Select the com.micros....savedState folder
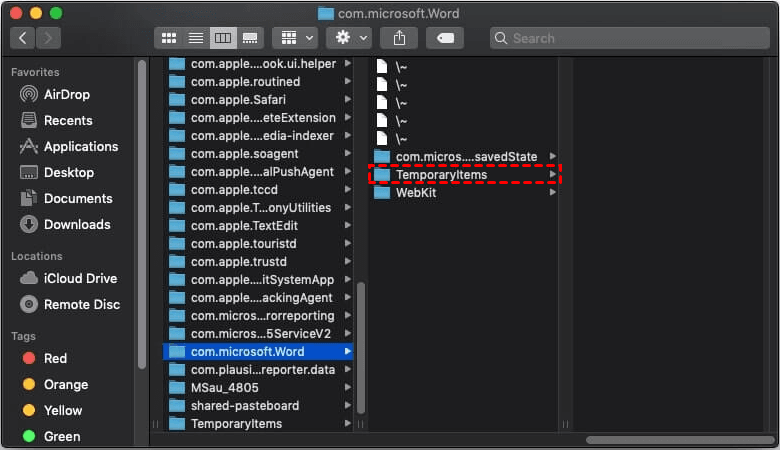This screenshot has height=450, width=780. coord(464,157)
